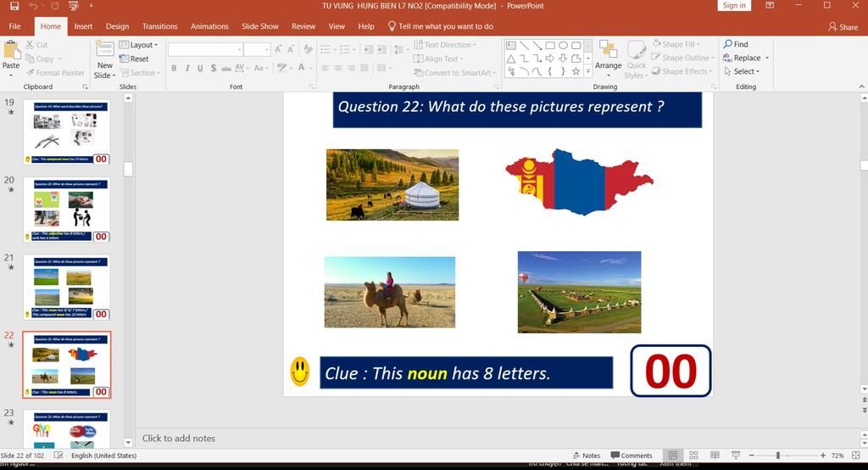Click to add notes field
The height and width of the screenshot is (470, 868).
[179, 438]
